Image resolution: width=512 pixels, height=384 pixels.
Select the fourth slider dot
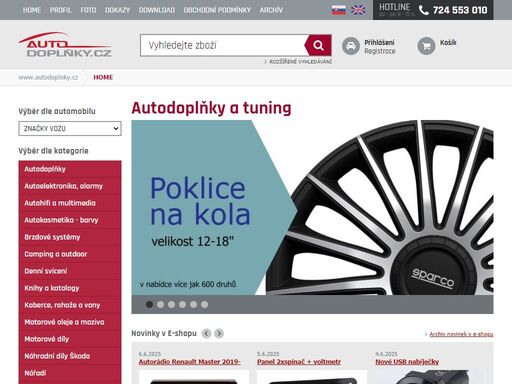(182, 304)
